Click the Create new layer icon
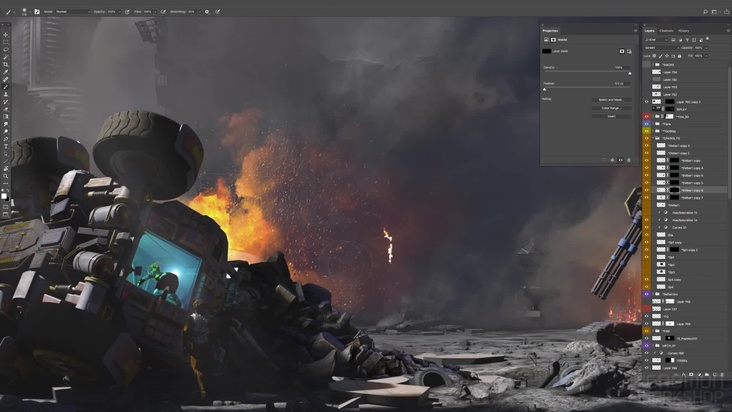Image resolution: width=732 pixels, height=412 pixels. coord(715,375)
